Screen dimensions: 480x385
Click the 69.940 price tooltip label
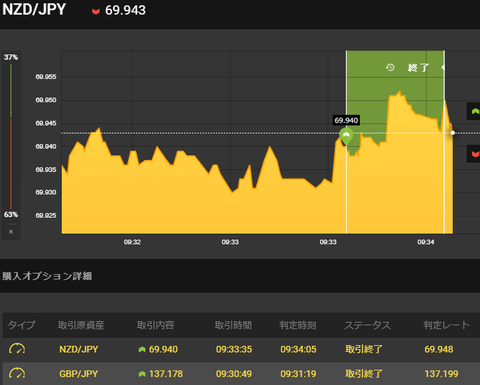tap(346, 120)
